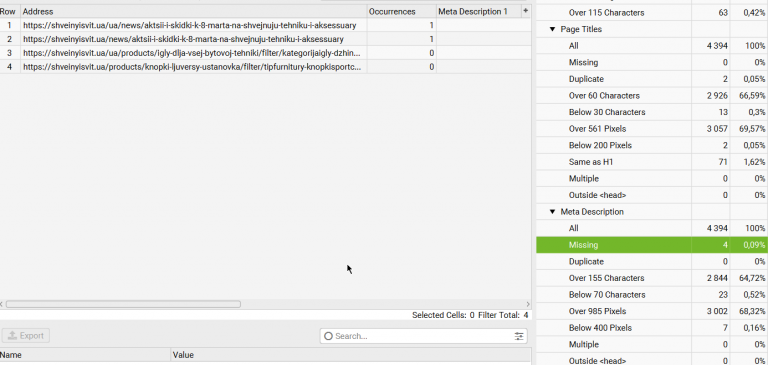The image size is (768, 365).
Task: Select Meta Description Duplicate row
Action: point(652,262)
